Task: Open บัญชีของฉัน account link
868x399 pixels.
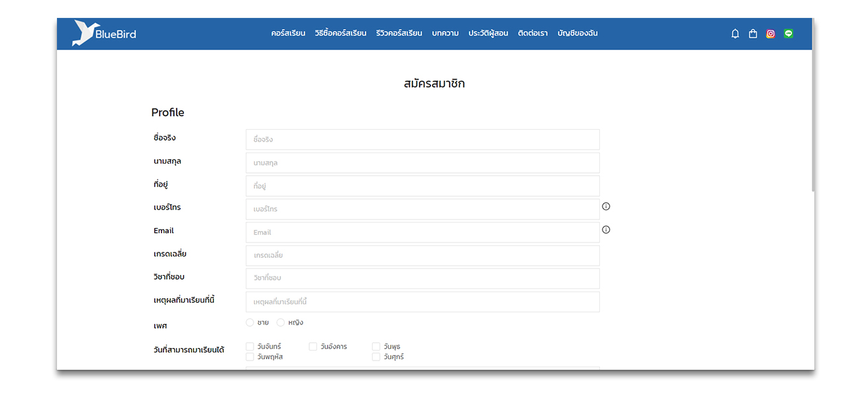Action: (x=577, y=34)
